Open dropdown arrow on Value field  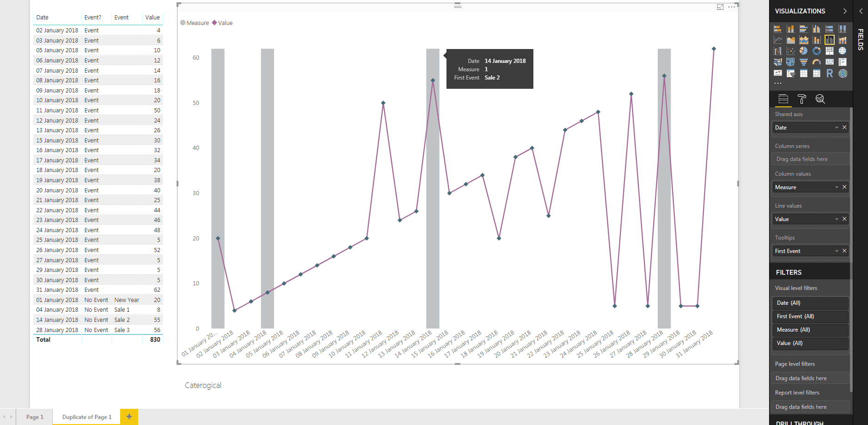tap(837, 219)
